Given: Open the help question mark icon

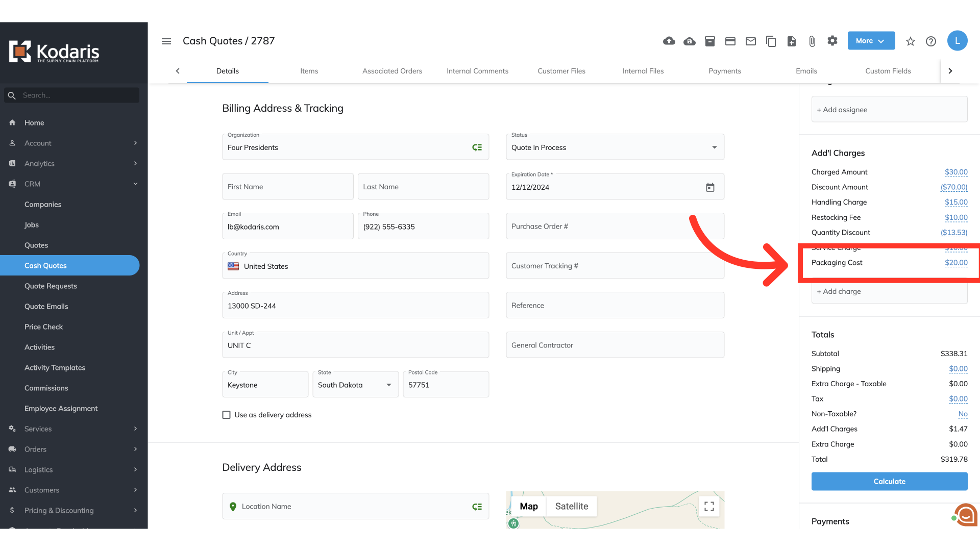Looking at the screenshot, I should [x=930, y=41].
